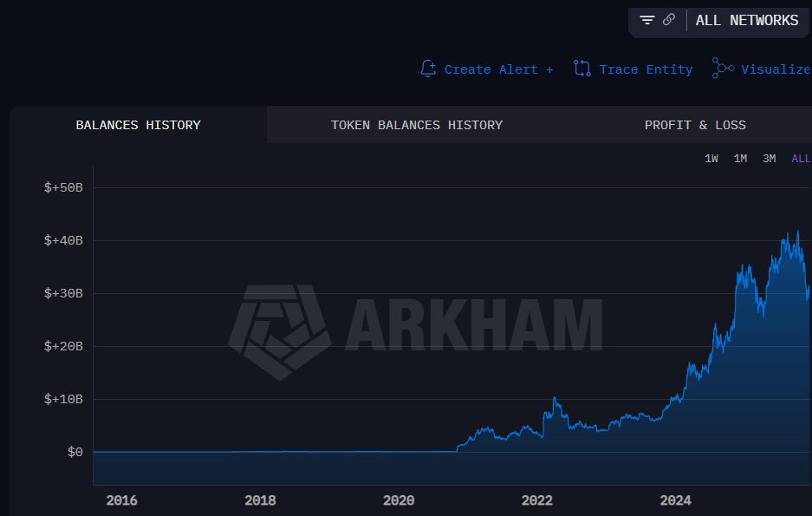Screen dimensions: 812x516
Task: Click the Visualize link text
Action: (x=776, y=69)
